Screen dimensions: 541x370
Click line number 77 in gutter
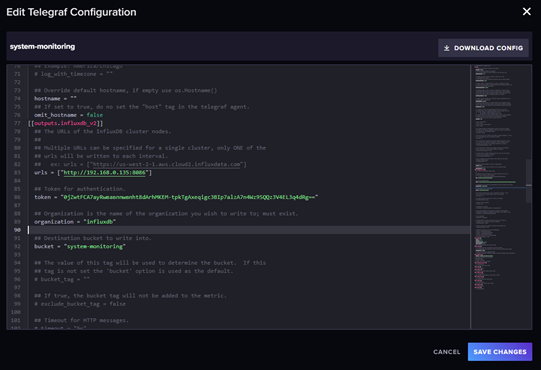pyautogui.click(x=17, y=123)
